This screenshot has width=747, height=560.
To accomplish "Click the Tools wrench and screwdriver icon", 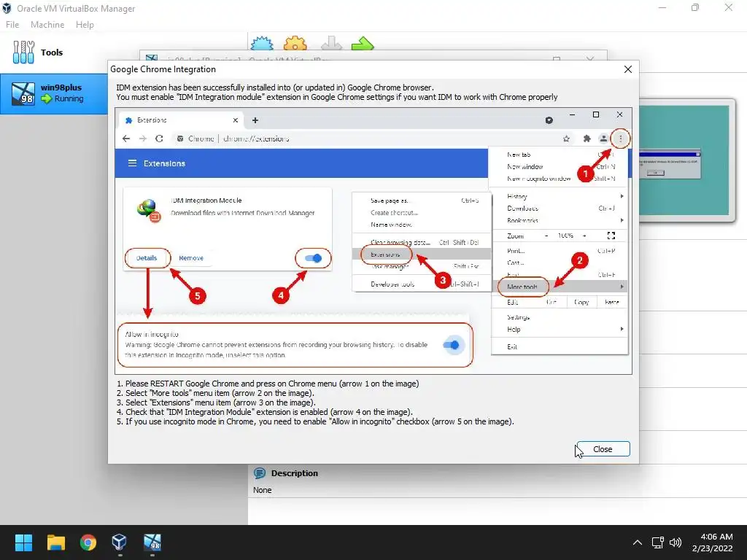I will click(x=23, y=52).
